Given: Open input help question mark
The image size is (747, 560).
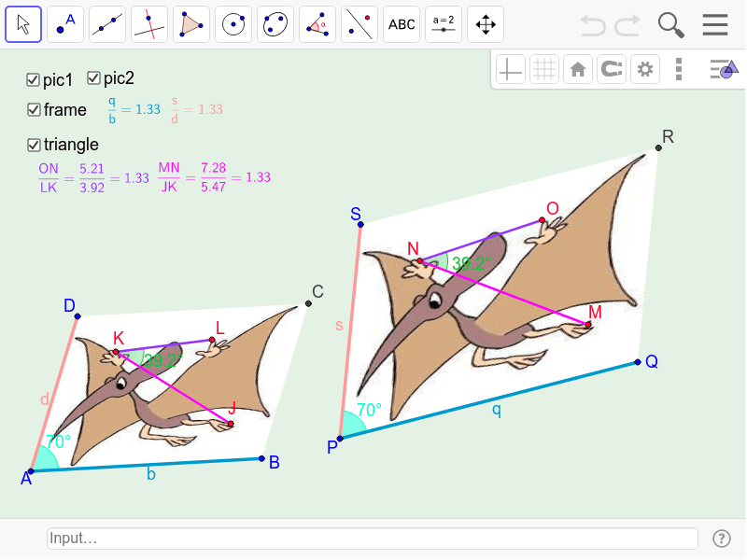Looking at the screenshot, I should pyautogui.click(x=721, y=539).
